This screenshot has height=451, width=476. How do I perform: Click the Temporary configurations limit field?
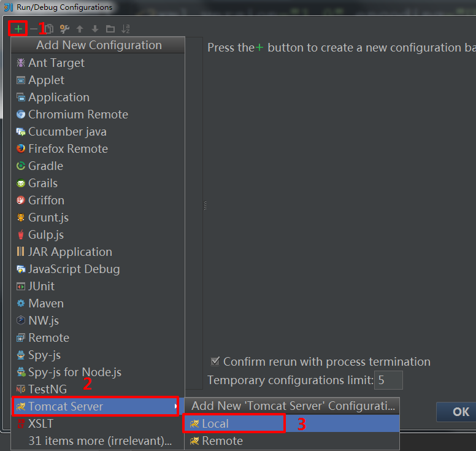(388, 380)
